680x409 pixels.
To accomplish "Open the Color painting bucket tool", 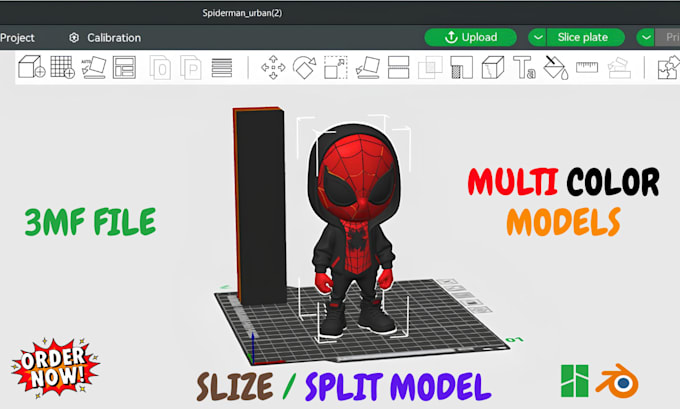I will tap(556, 67).
